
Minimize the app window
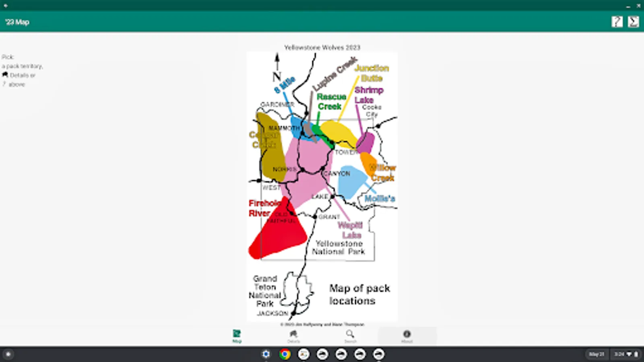coord(628,6)
